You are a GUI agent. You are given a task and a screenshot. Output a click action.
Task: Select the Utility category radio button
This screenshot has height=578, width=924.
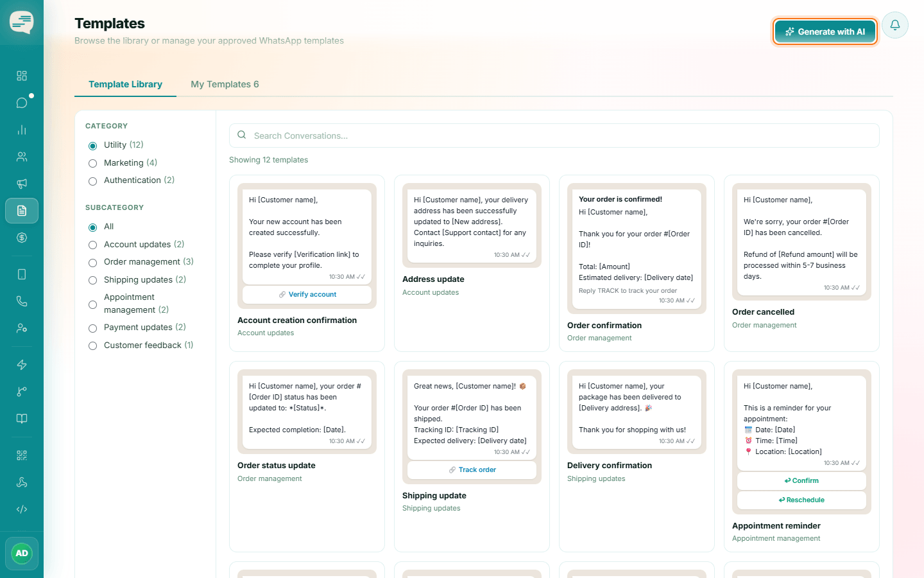pyautogui.click(x=92, y=146)
